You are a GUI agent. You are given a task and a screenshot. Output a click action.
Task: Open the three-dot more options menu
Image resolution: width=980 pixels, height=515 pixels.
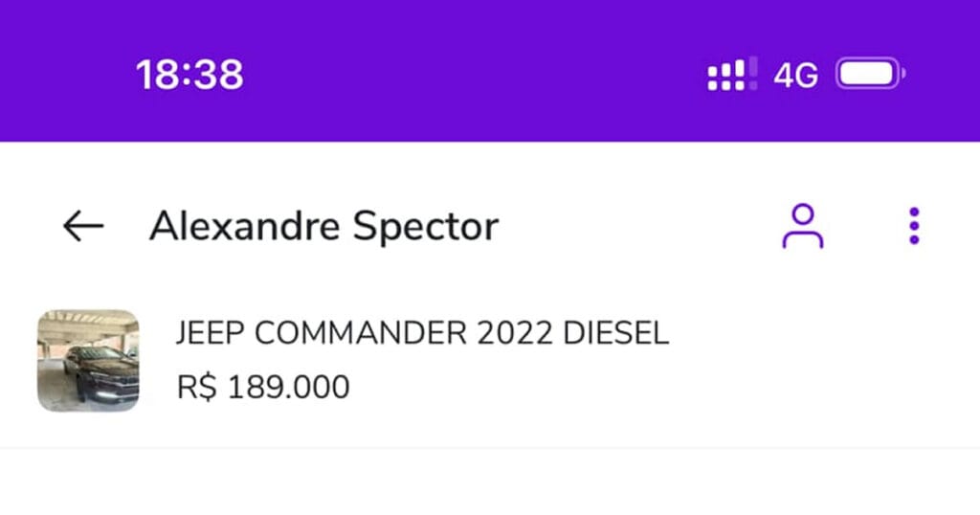914,226
